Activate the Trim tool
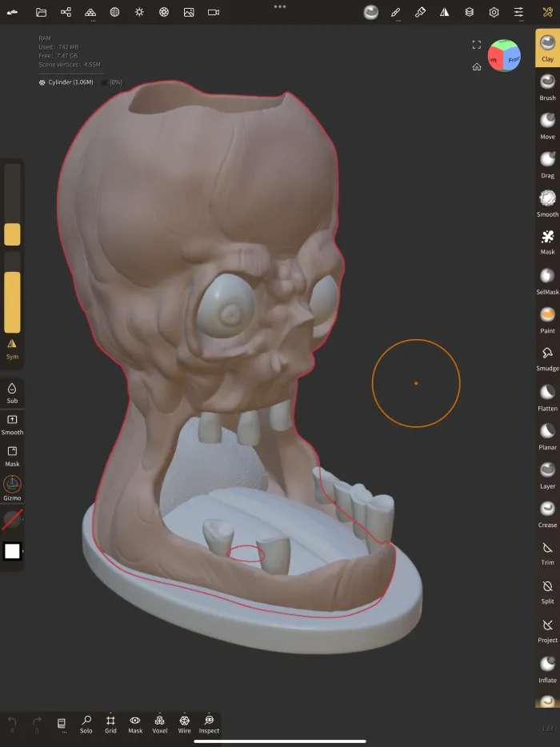Viewport: 560px width, 747px height. pyautogui.click(x=547, y=551)
